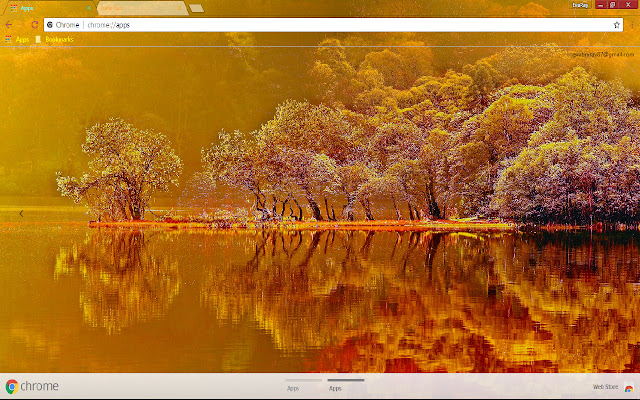The width and height of the screenshot is (640, 400).
Task: Select the first Apps page indicator
Action: [x=303, y=384]
